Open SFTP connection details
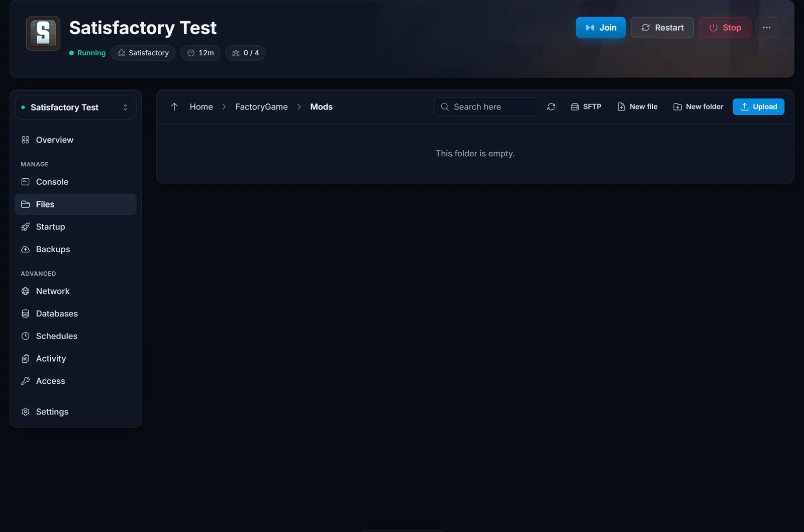 click(x=586, y=107)
